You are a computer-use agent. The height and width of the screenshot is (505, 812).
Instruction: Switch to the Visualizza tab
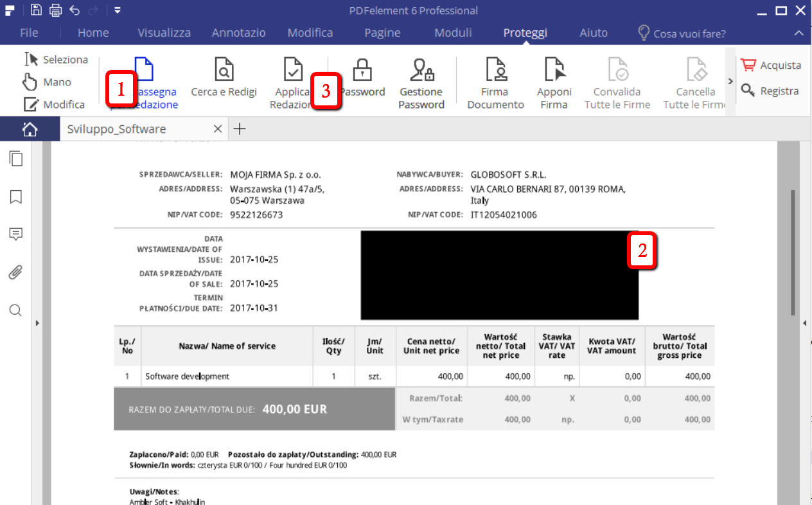164,33
